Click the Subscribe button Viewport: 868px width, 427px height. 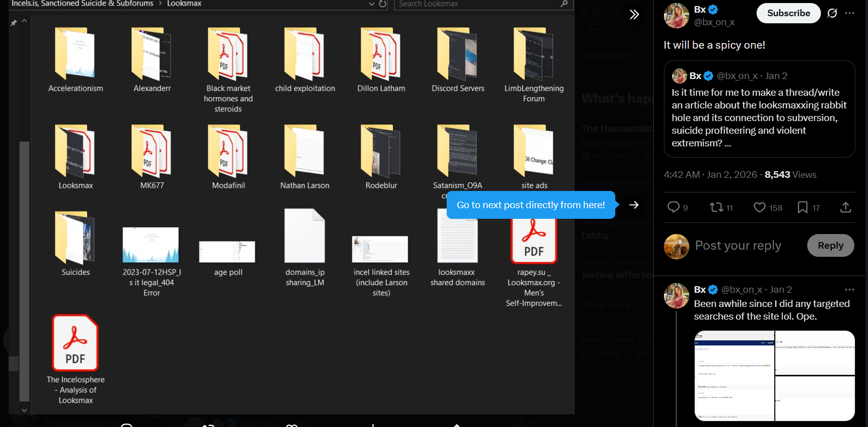pos(788,13)
